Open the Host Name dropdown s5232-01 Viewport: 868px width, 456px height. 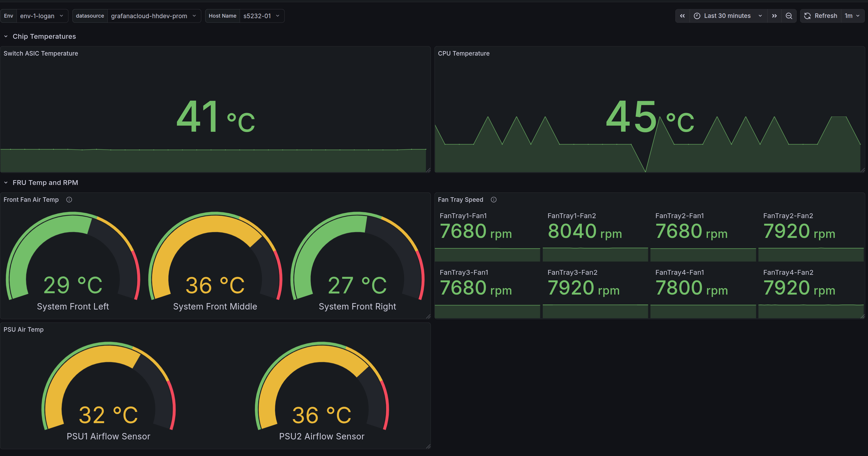(x=261, y=16)
